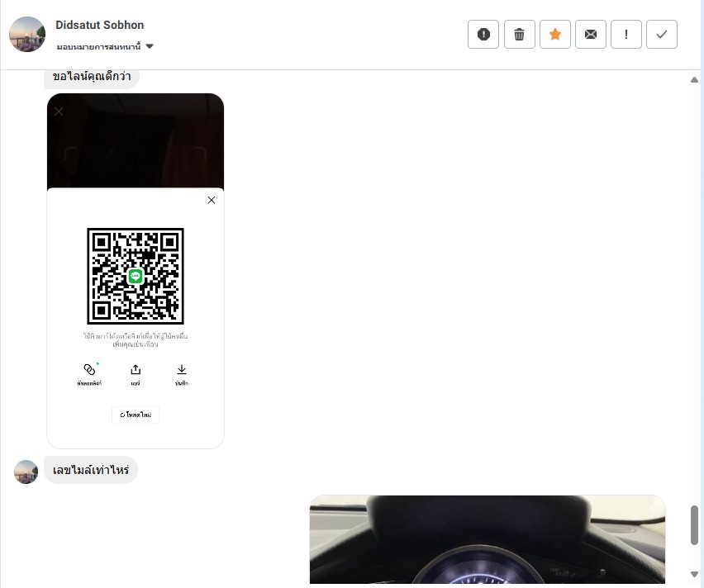Click the Didsatut Sobhon name heading
This screenshot has height=588, width=704.
pos(100,25)
